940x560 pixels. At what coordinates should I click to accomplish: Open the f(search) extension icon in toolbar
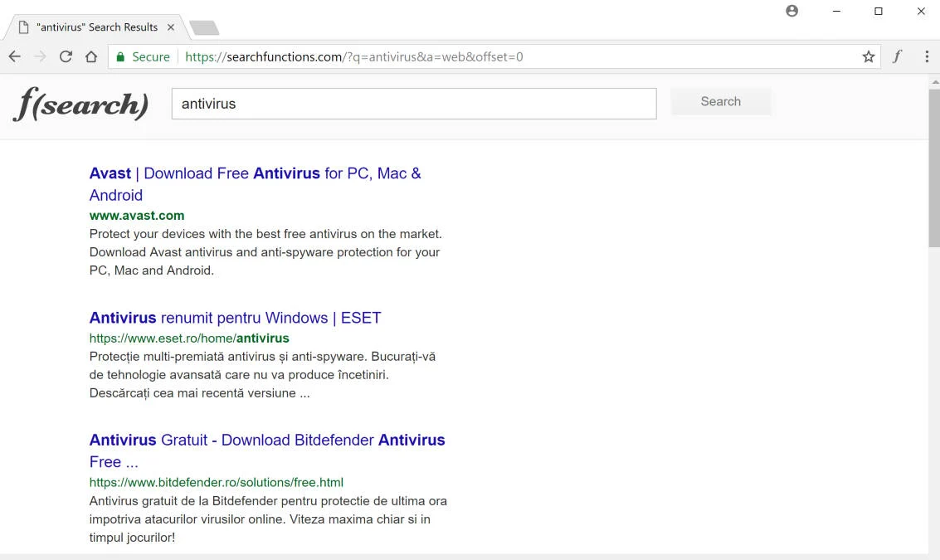(897, 56)
